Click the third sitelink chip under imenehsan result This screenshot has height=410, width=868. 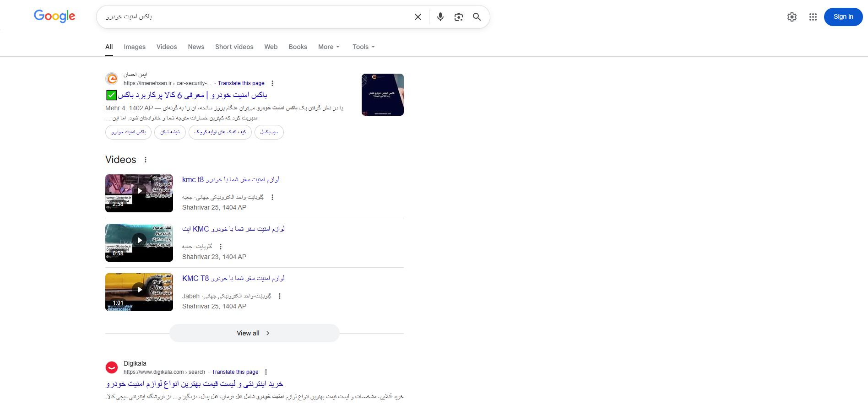pos(220,132)
